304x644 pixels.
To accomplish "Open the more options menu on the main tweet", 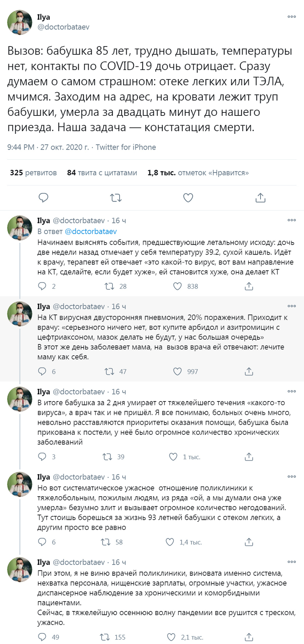I will [x=292, y=17].
